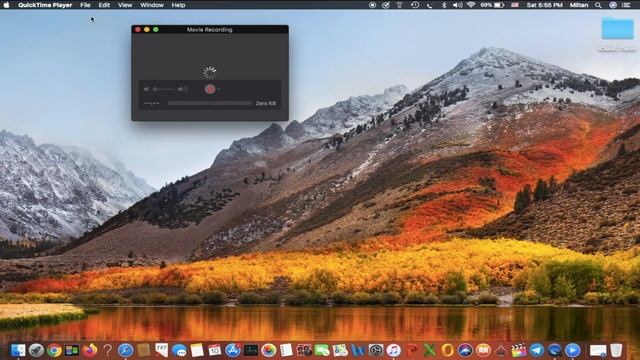Adjust the volume slider in Movie Recording window
Image resolution: width=640 pixels, height=360 pixels.
point(164,89)
